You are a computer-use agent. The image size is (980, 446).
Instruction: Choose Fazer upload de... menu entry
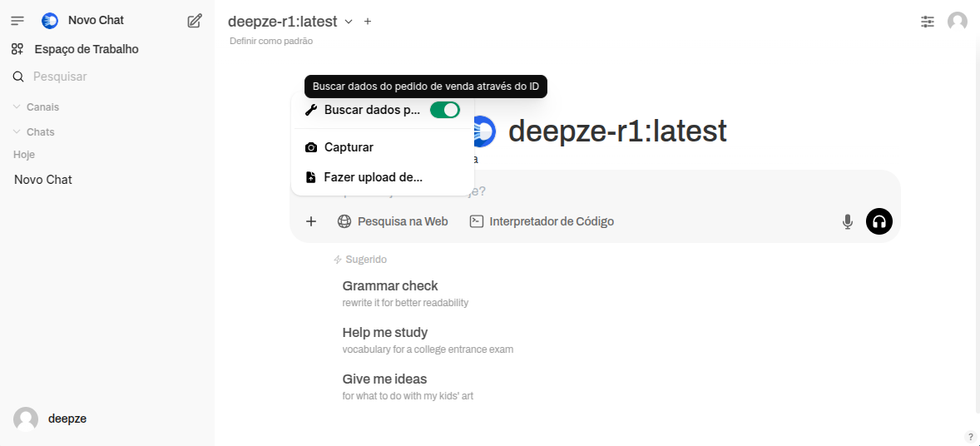(373, 177)
